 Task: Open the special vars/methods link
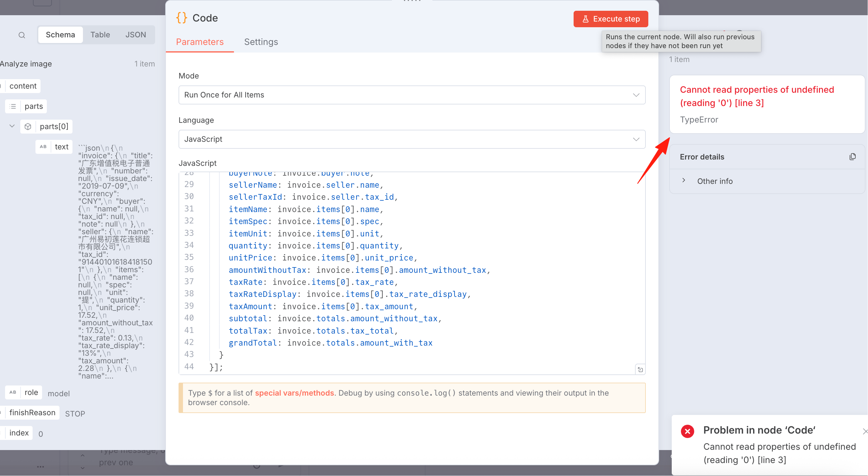294,393
